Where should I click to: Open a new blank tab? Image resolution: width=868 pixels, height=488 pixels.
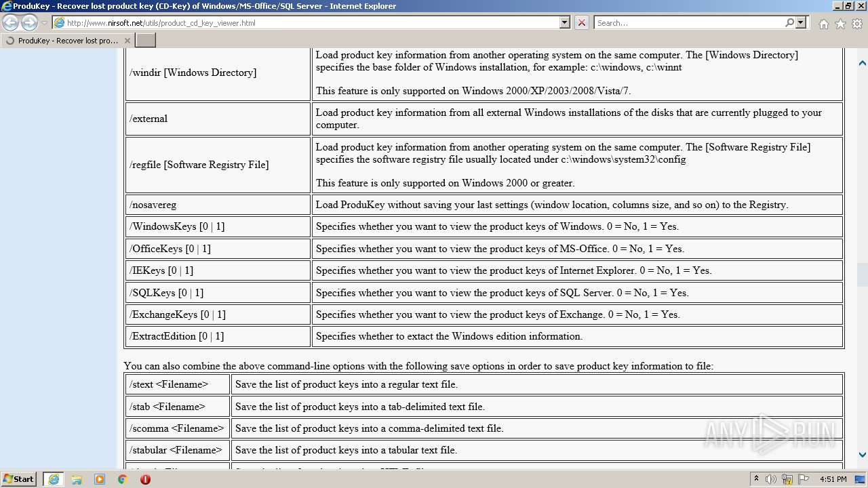click(146, 41)
